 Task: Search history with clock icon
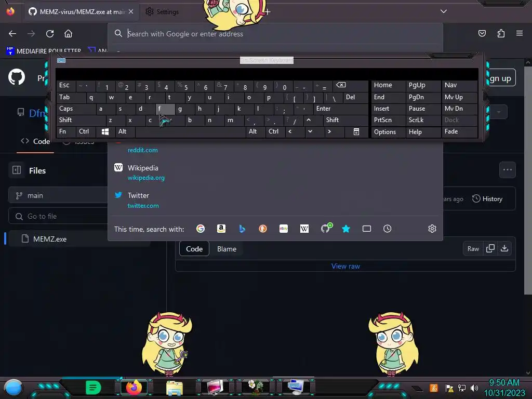click(x=387, y=229)
